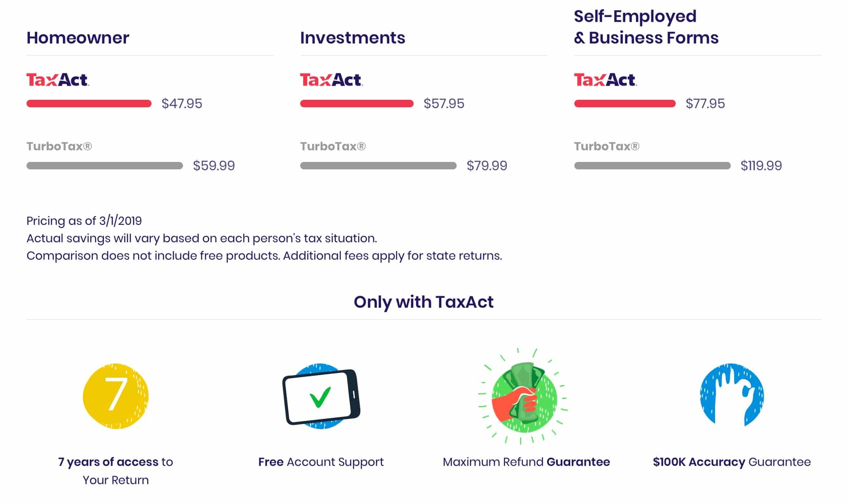This screenshot has width=848, height=504.
Task: Click the phone checkmark Free Account Support icon
Action: 321,396
